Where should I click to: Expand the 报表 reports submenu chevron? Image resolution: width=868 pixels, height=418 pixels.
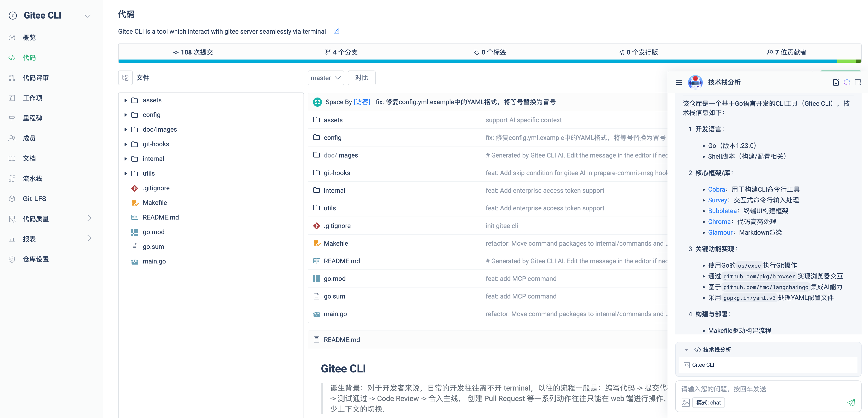pos(89,239)
